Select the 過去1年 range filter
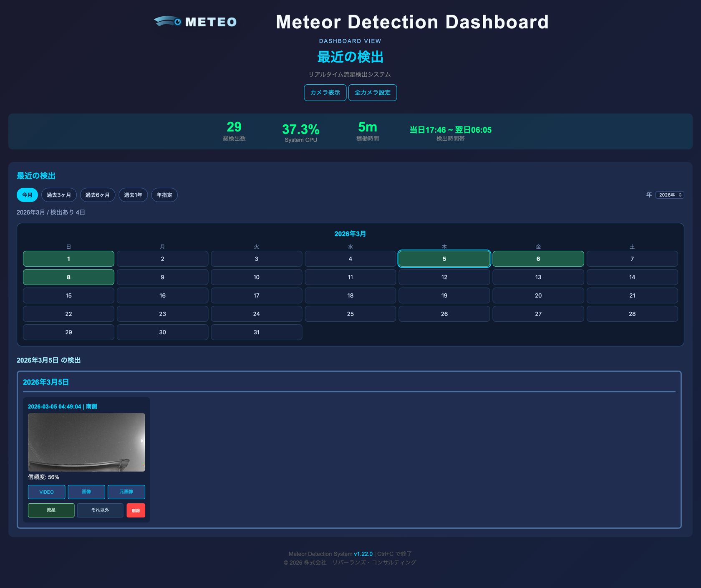This screenshot has width=701, height=588. [x=133, y=195]
